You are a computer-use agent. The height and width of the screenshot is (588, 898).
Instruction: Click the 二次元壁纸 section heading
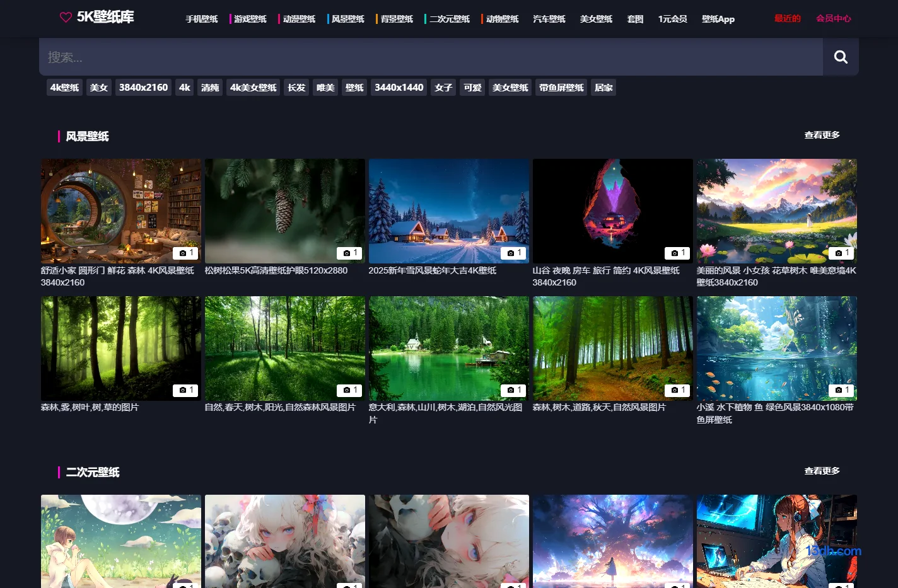click(93, 472)
